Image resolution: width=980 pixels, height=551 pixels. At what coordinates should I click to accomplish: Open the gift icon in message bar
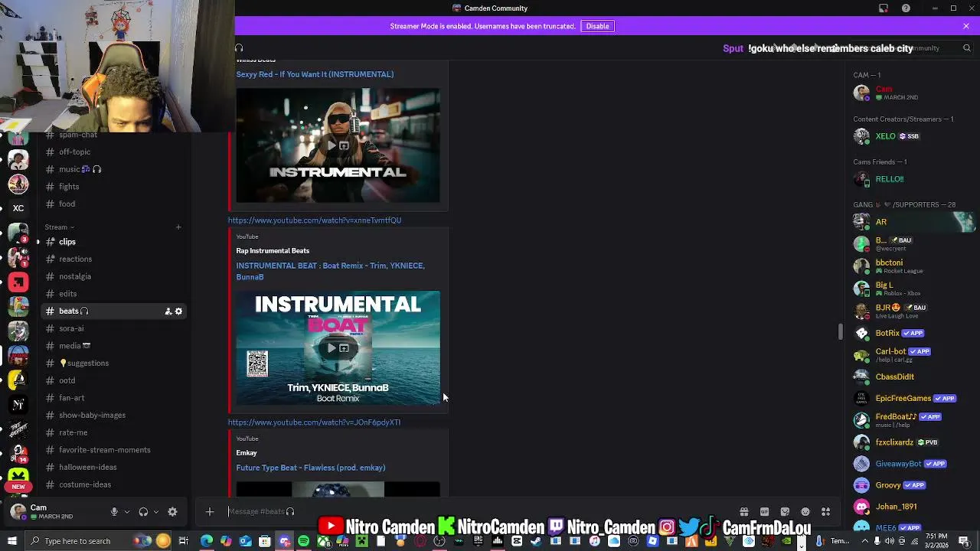point(743,512)
